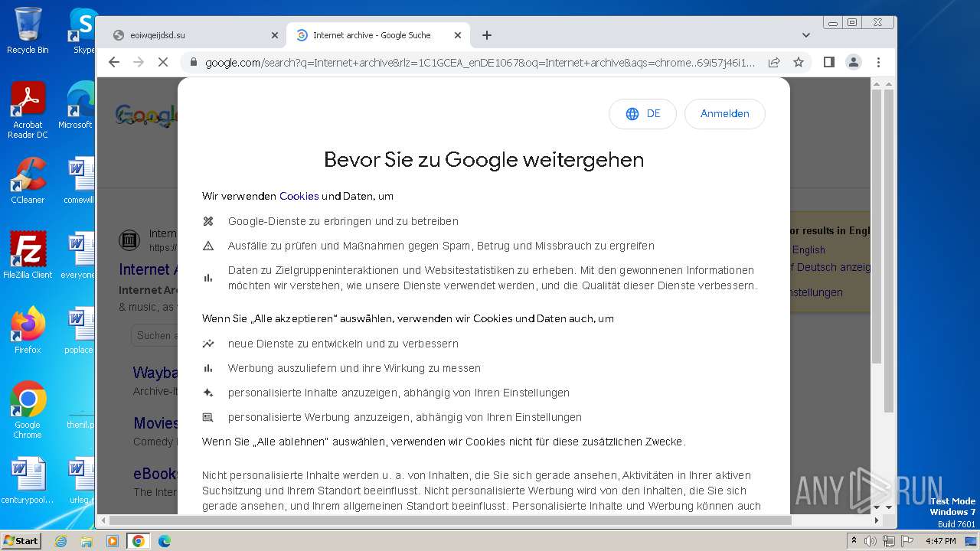Image resolution: width=980 pixels, height=551 pixels.
Task: Open volume control in system tray
Action: [x=871, y=541]
